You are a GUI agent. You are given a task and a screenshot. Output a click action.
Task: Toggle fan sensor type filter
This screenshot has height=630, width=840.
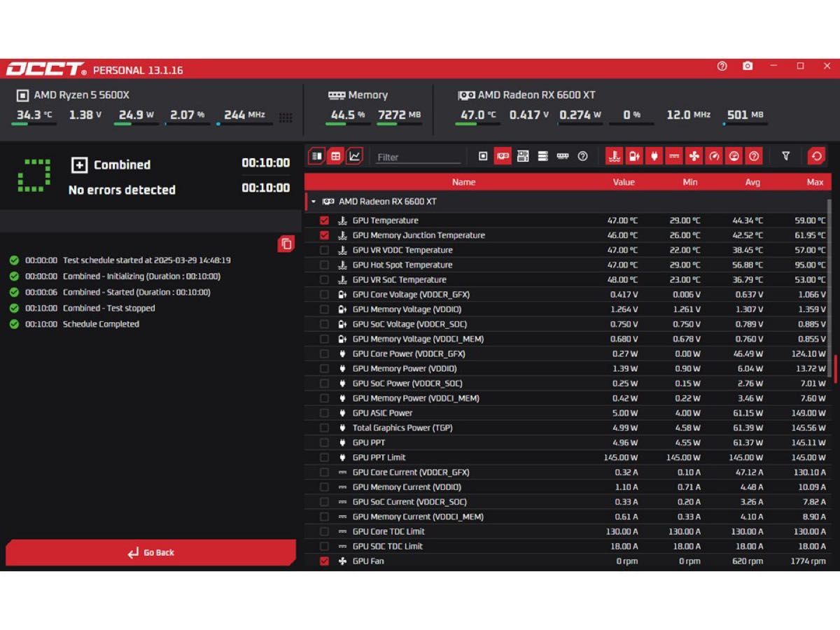(694, 156)
